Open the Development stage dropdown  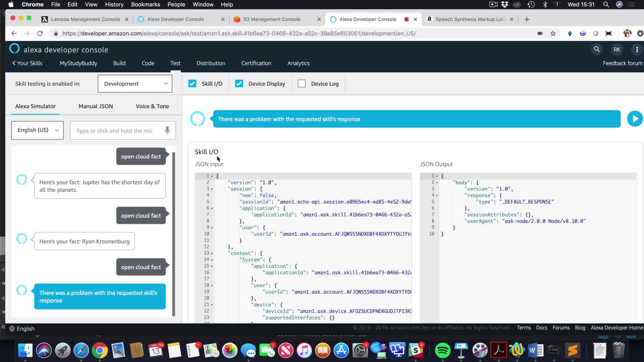135,83
